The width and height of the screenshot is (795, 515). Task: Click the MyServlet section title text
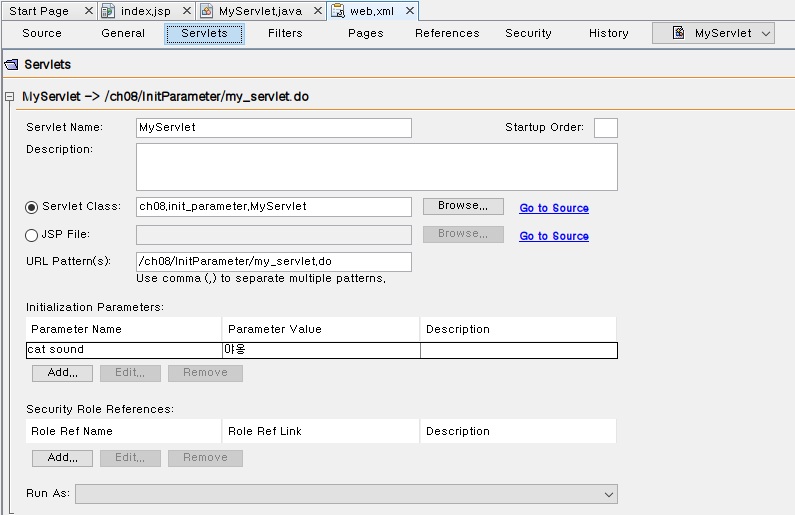[165, 96]
